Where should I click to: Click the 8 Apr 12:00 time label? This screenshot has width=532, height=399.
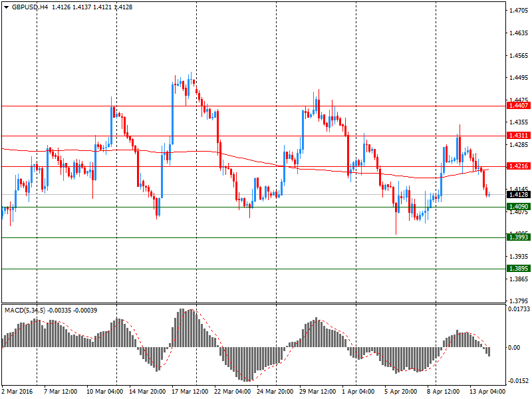click(444, 392)
